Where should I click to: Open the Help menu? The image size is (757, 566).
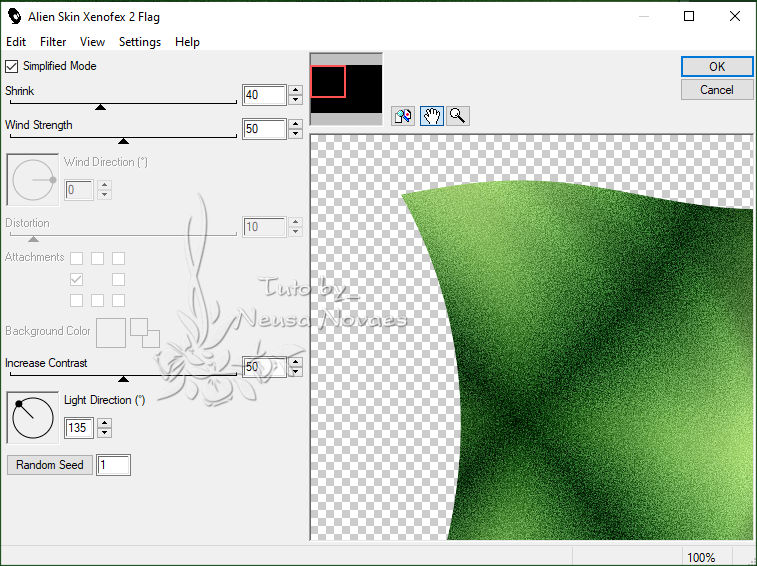click(187, 42)
